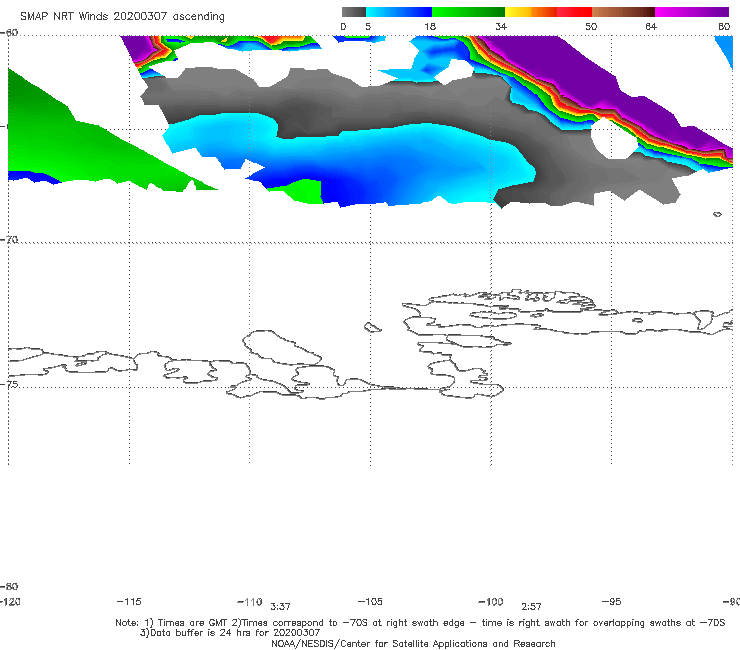Screen dimensions: 740x650
Task: Click the swath time "3:37"
Action: tap(280, 607)
